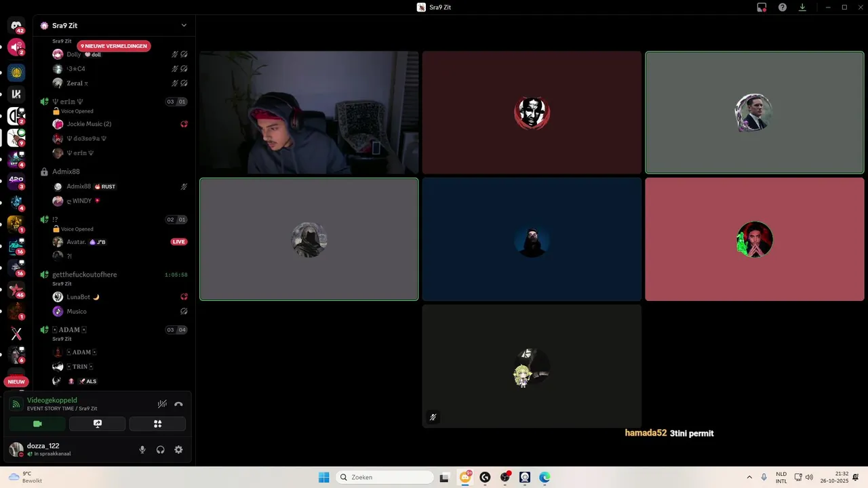Screen dimensions: 868x488
Task: Show hidden system tray icons
Action: coord(749,477)
